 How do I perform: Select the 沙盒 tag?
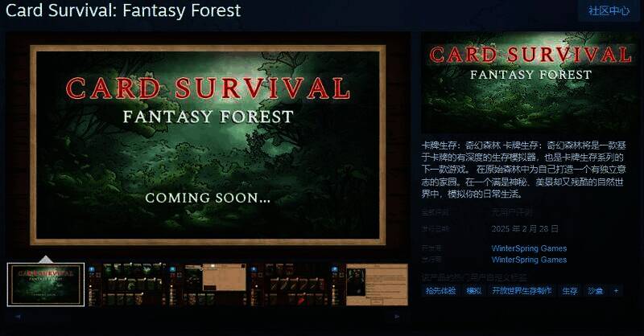point(595,290)
